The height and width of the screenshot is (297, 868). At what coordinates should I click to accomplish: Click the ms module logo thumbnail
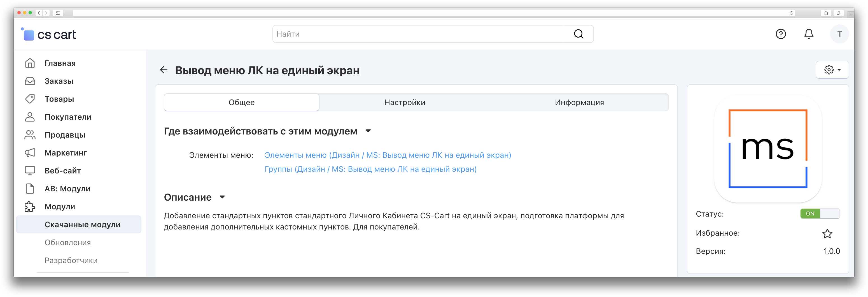pos(767,149)
